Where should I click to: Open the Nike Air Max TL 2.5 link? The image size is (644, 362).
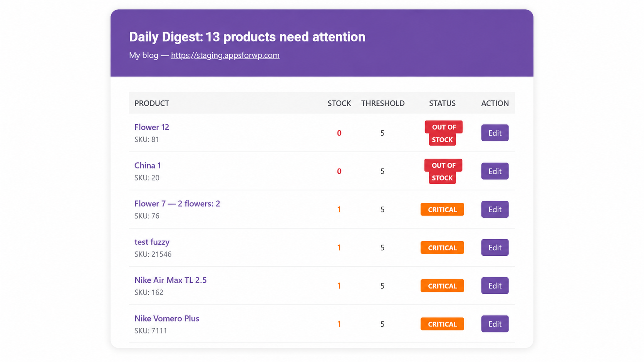tap(170, 280)
